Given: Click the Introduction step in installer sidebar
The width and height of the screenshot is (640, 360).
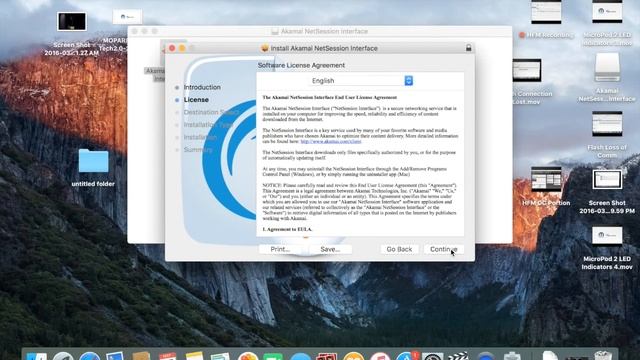Looking at the screenshot, I should (202, 87).
